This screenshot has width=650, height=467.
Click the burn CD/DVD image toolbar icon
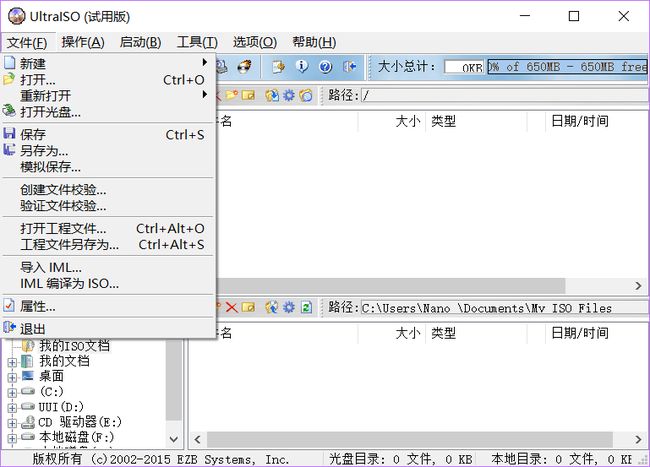[x=245, y=66]
